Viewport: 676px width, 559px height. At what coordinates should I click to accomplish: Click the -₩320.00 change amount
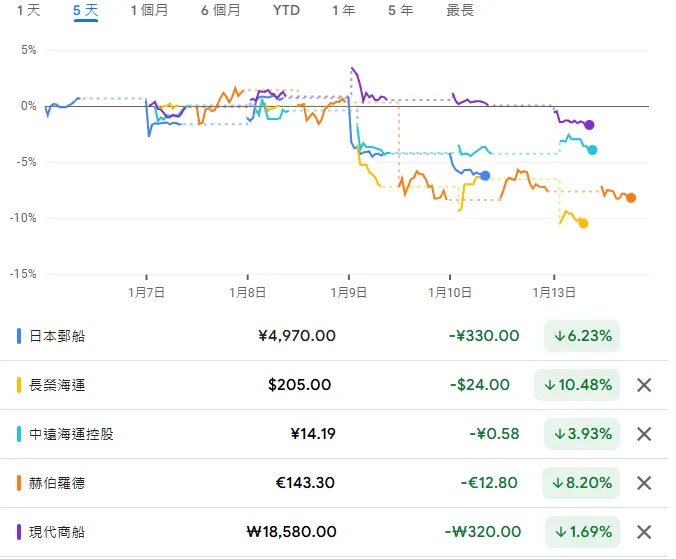[483, 532]
